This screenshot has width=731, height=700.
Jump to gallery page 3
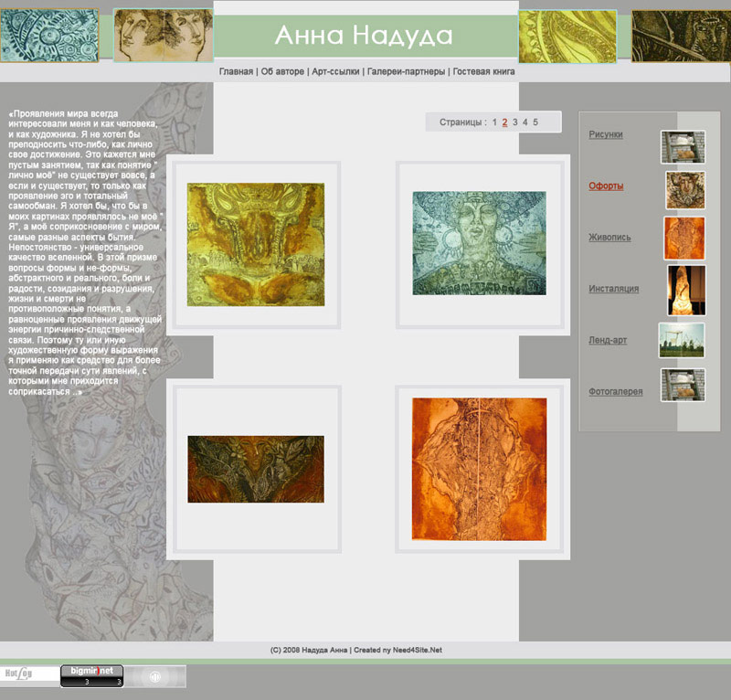(x=515, y=122)
